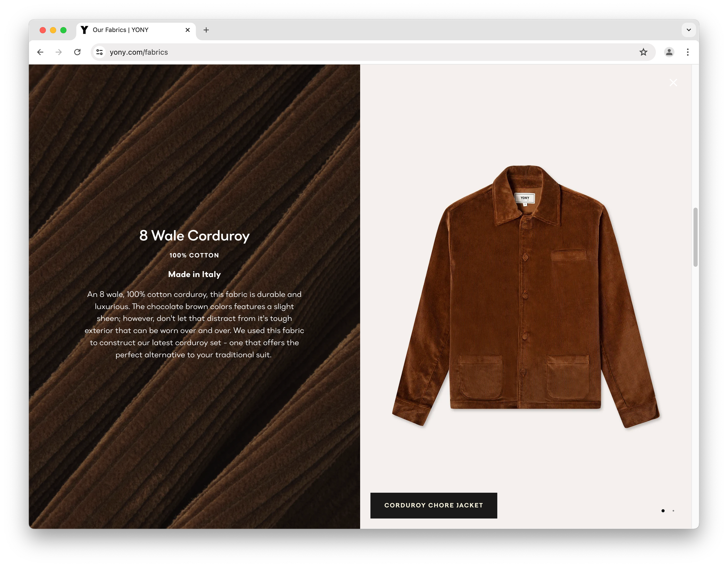The width and height of the screenshot is (728, 567).
Task: Select the first carousel dot
Action: point(663,511)
